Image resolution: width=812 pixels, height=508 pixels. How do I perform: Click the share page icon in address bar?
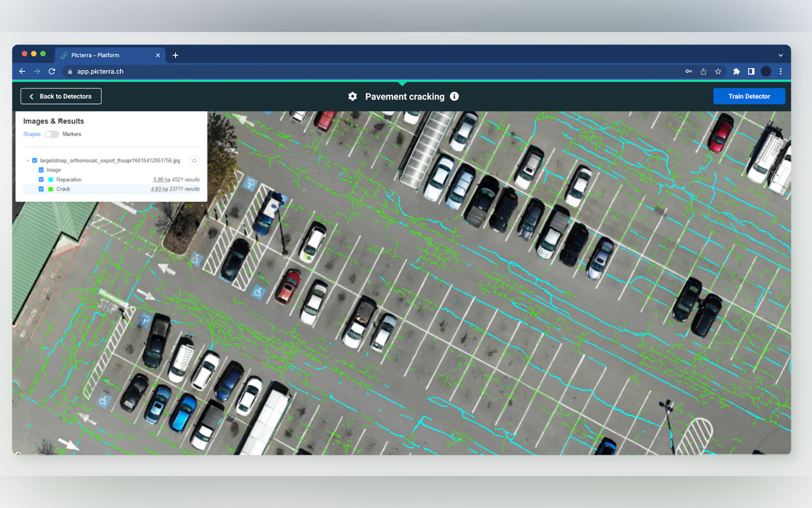click(x=703, y=71)
